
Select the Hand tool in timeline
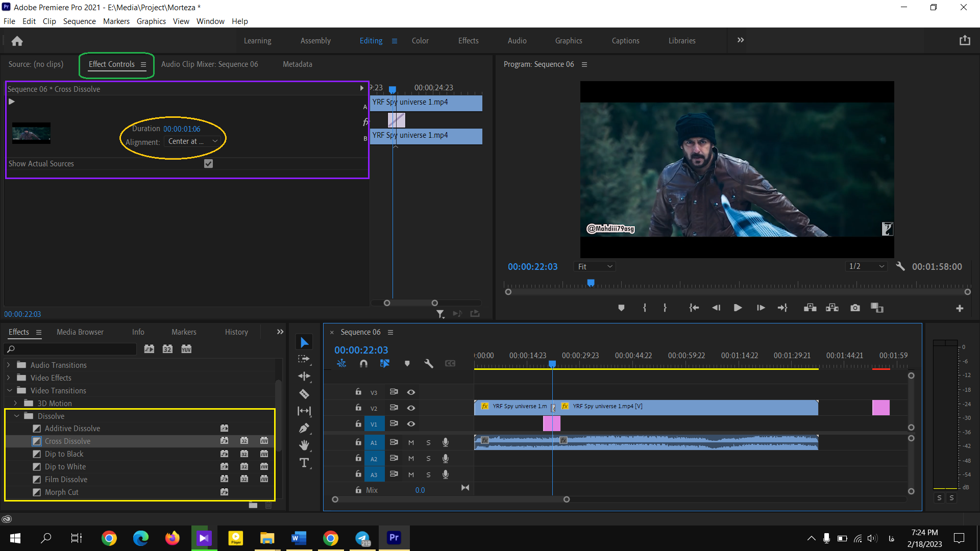(x=304, y=445)
